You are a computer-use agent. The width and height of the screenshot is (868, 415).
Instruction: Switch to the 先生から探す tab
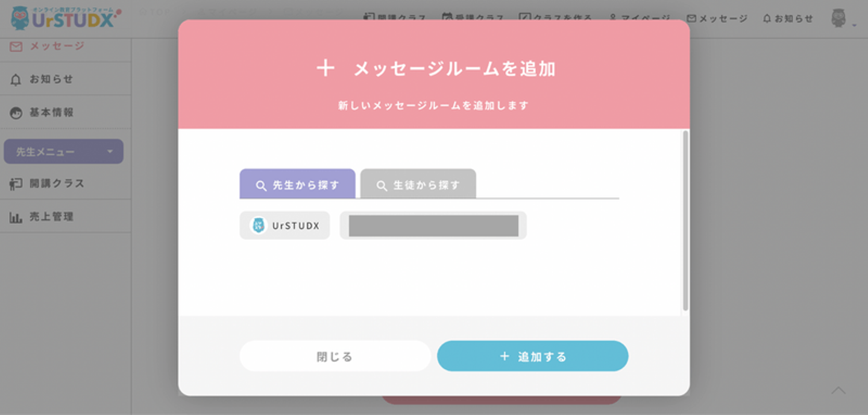298,185
